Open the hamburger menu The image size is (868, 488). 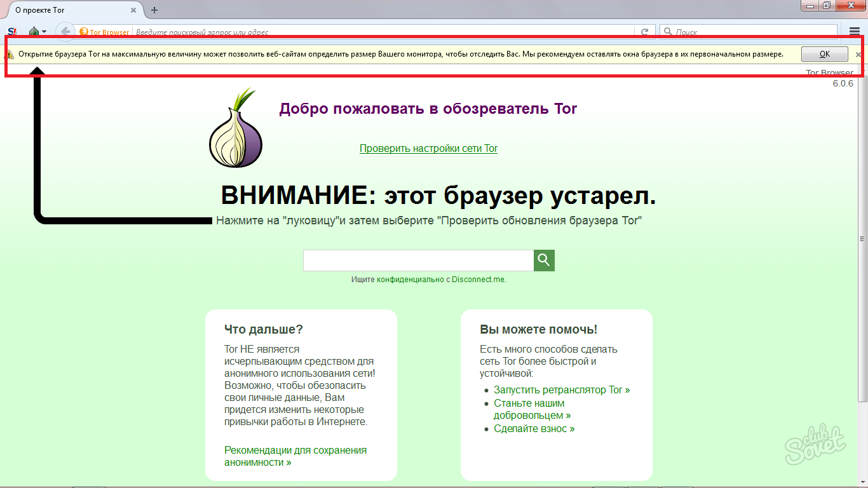(855, 31)
